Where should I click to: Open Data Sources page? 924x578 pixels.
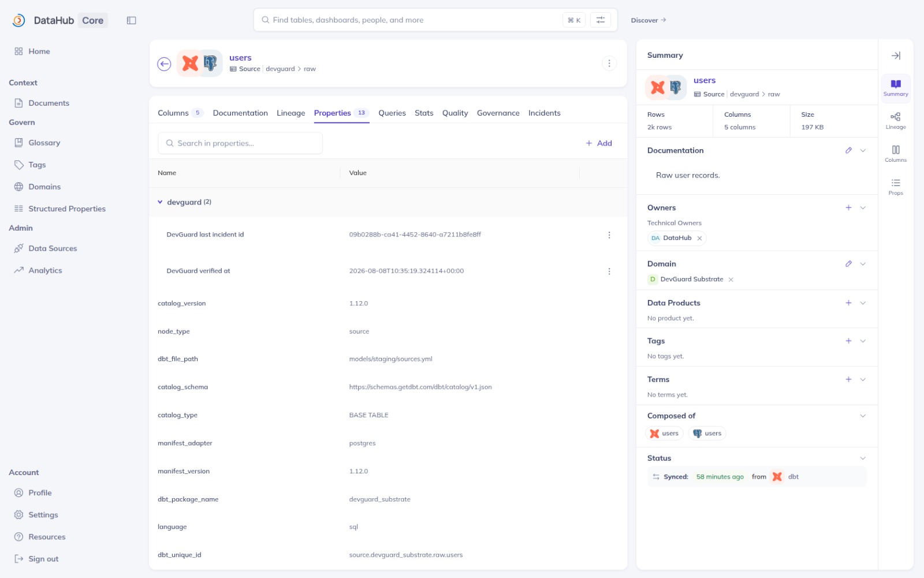[x=53, y=249]
